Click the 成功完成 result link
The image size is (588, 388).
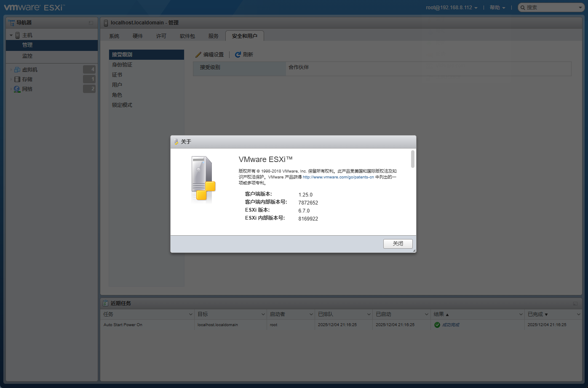pyautogui.click(x=450, y=325)
